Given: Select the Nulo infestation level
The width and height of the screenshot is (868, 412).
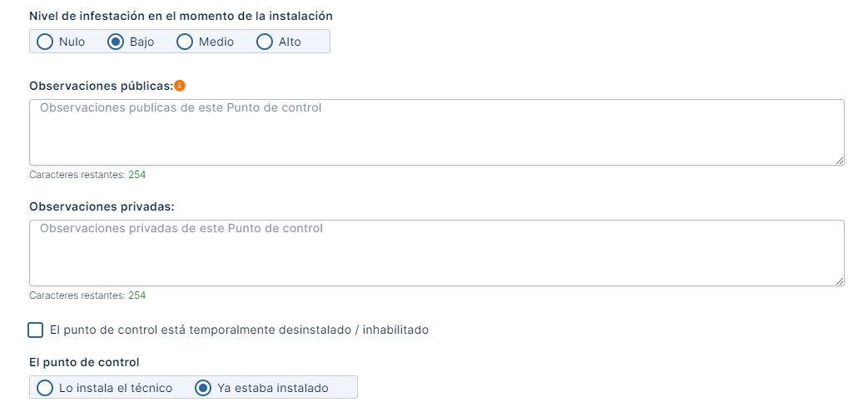Looking at the screenshot, I should [x=45, y=42].
